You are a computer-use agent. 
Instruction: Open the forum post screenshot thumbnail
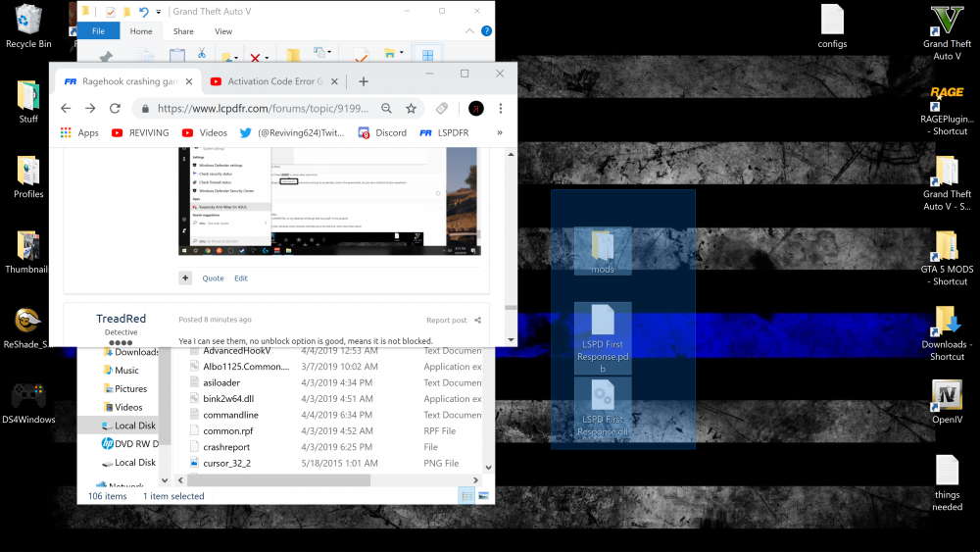point(329,201)
